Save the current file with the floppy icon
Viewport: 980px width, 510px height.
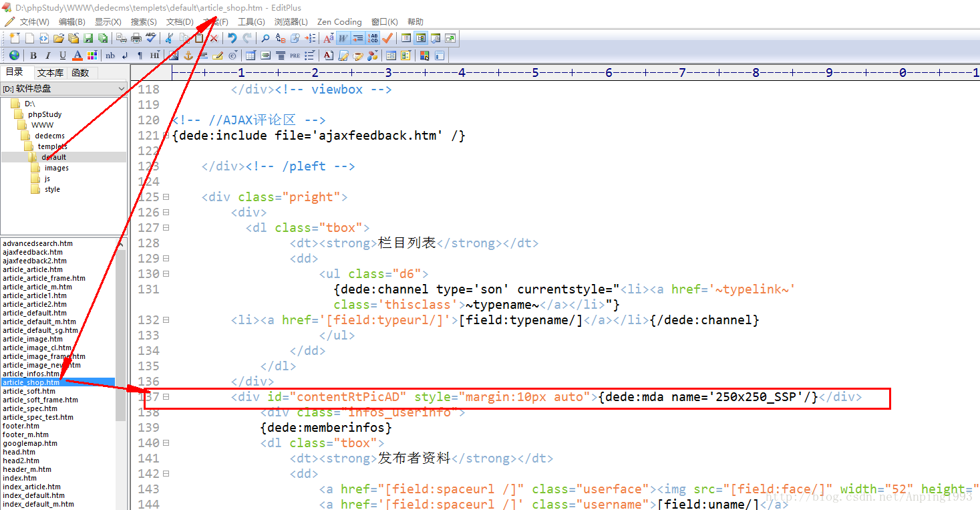pos(88,38)
